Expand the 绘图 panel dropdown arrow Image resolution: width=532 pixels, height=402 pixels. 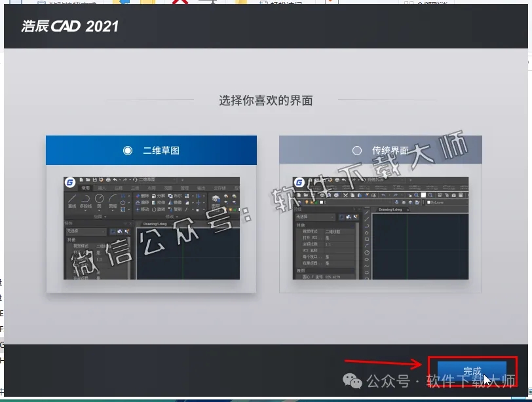pyautogui.click(x=104, y=217)
